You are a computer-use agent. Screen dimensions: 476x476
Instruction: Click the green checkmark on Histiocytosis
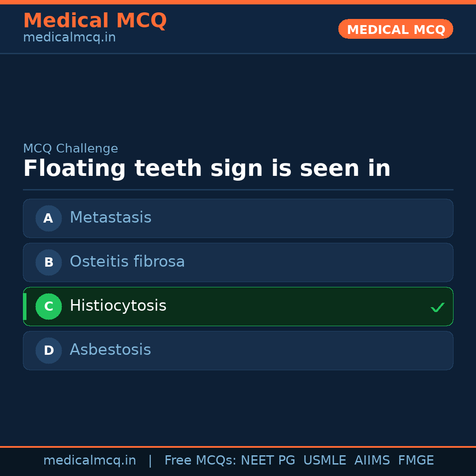tap(438, 307)
